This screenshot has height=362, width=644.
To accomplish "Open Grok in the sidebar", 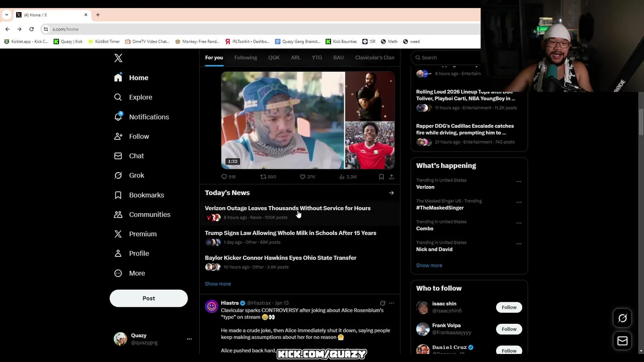I will (129, 175).
